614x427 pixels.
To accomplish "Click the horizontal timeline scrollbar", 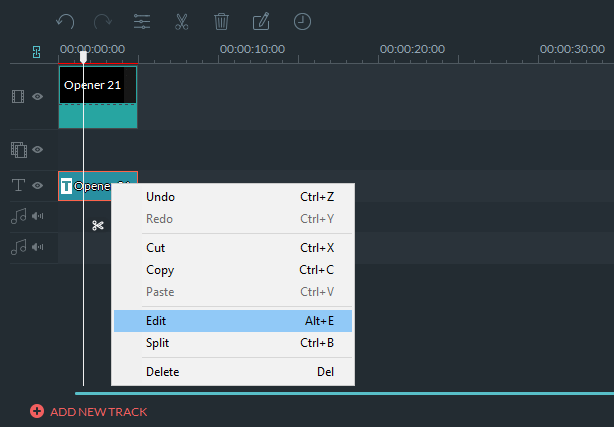I will 344,393.
